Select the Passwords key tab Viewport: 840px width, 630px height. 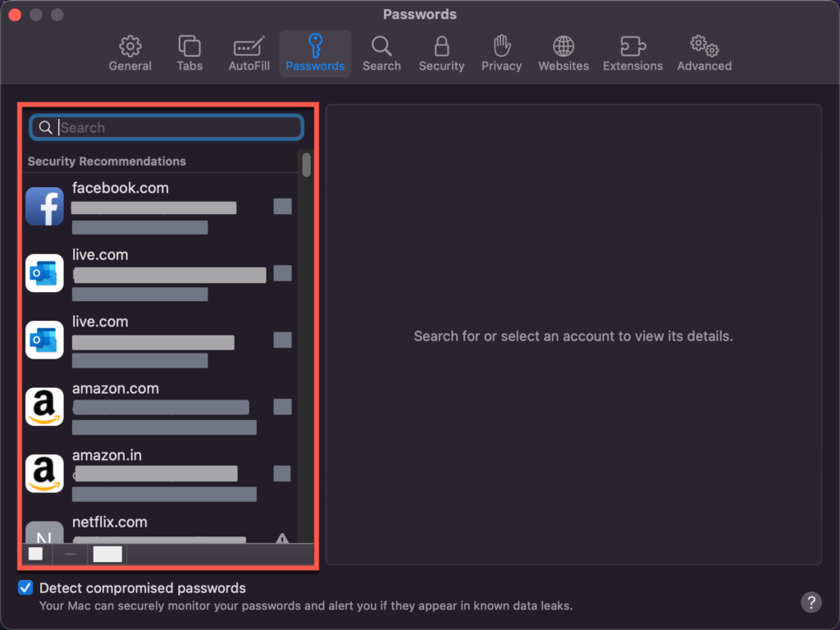coord(315,53)
